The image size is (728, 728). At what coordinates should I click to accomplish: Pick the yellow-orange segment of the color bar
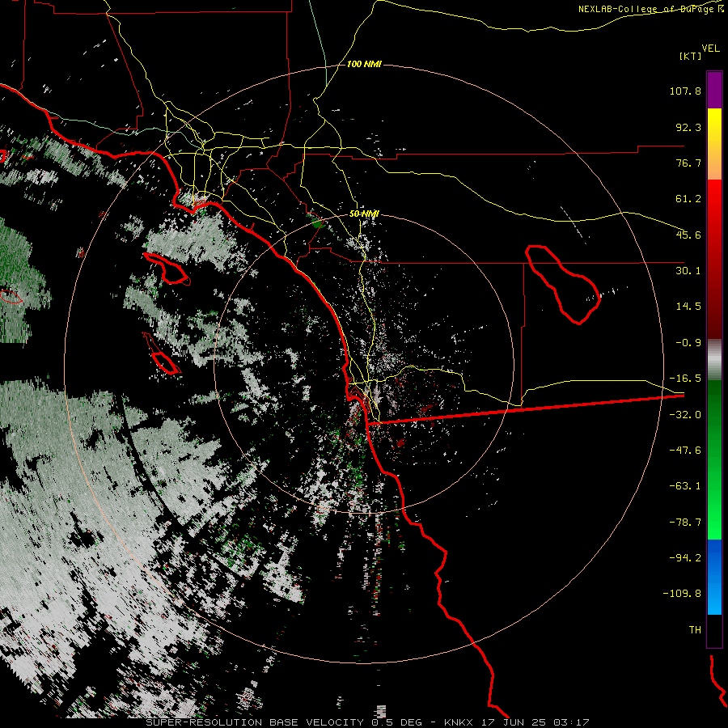[x=714, y=144]
